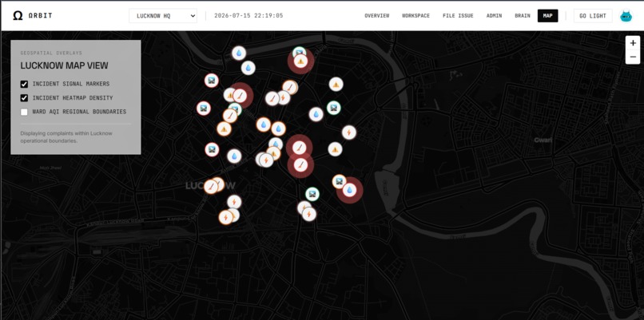This screenshot has height=320, width=644.
Task: Enable Ward AQI Regional Boundaries
Action: (x=24, y=112)
